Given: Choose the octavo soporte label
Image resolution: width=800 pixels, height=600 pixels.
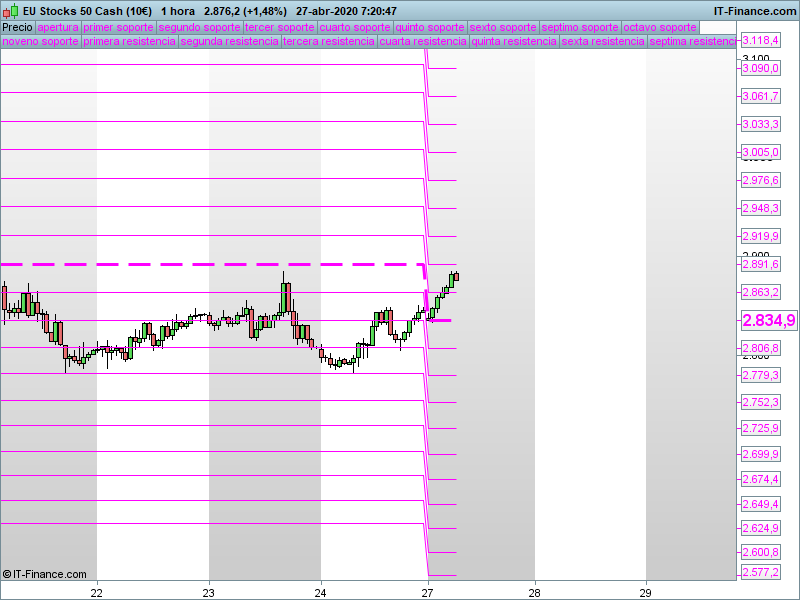Looking at the screenshot, I should [x=660, y=27].
